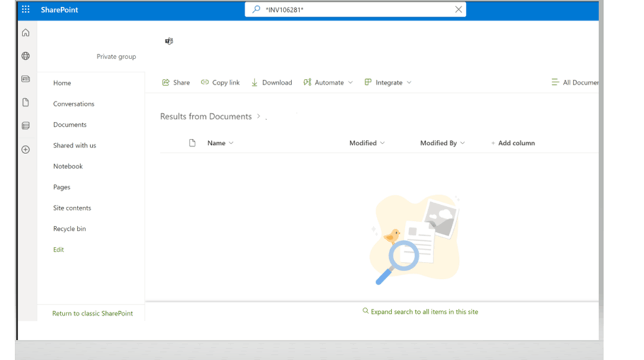The image size is (644, 360).
Task: Open My sites globe icon in app bar
Action: coord(26,56)
